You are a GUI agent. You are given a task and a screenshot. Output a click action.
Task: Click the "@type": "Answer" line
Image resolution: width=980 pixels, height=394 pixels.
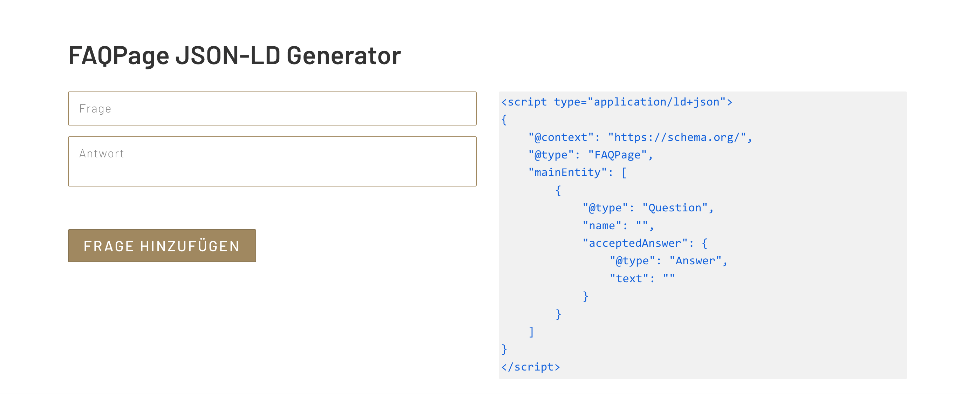[x=668, y=261]
